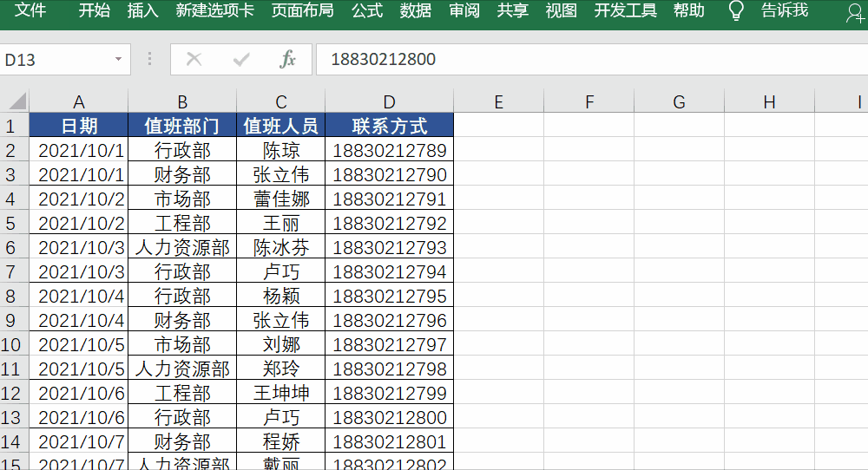The height and width of the screenshot is (470, 868).
Task: Select cell containing 陈琼
Action: point(280,150)
